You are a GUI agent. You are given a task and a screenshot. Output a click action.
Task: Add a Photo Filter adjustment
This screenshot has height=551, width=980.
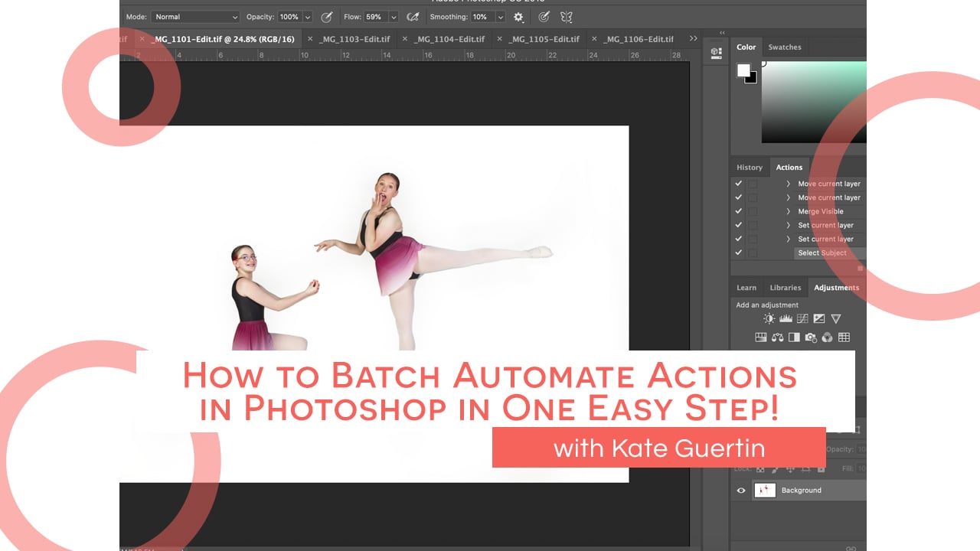coord(811,337)
